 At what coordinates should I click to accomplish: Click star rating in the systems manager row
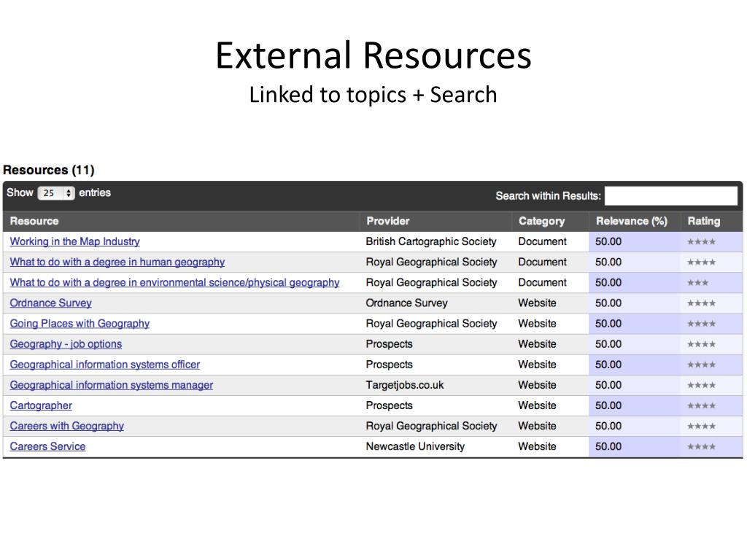click(701, 385)
